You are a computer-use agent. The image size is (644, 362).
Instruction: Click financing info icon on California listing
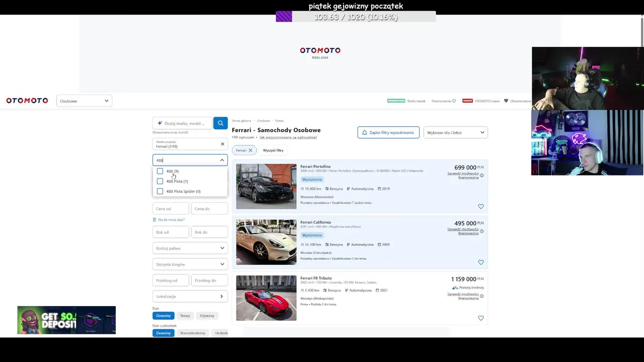(481, 231)
